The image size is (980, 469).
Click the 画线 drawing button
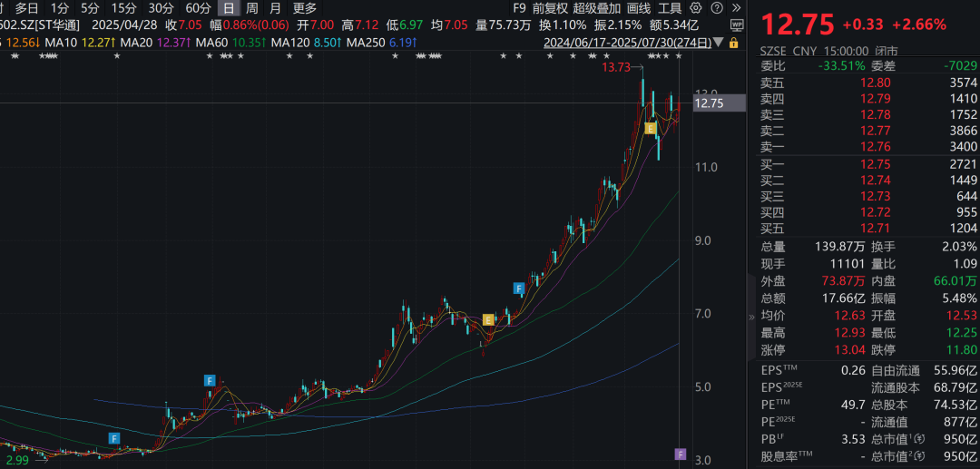pos(638,8)
